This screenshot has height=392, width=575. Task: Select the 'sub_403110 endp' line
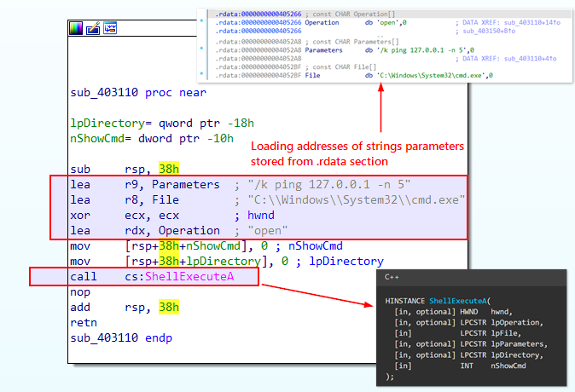click(121, 337)
